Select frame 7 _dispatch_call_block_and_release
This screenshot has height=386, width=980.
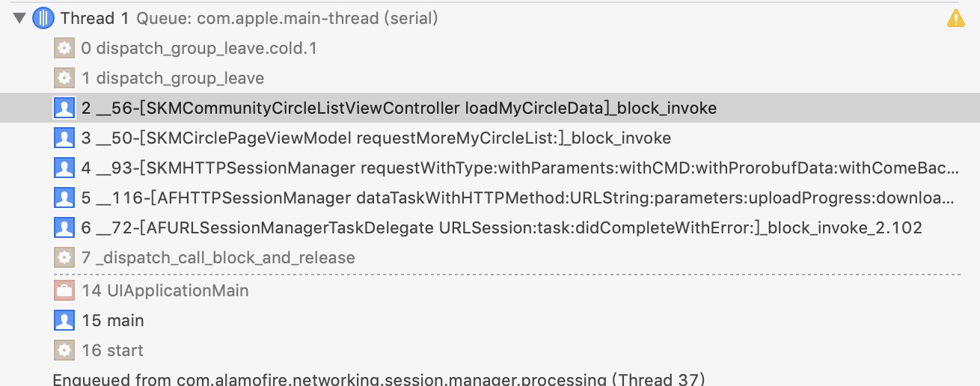coord(218,258)
